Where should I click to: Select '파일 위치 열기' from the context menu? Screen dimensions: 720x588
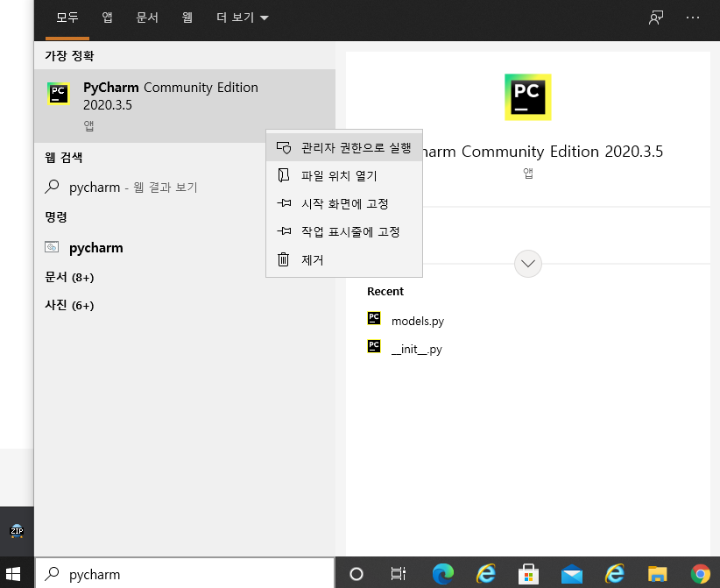344,176
